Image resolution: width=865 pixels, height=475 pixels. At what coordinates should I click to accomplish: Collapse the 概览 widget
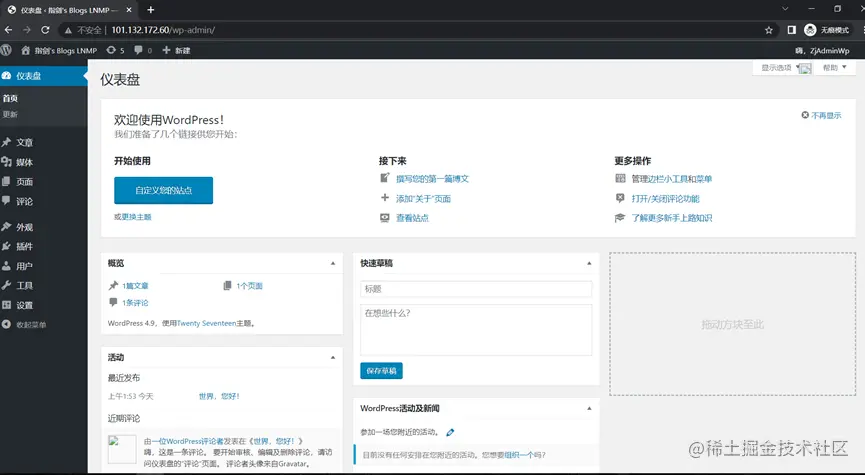click(333, 264)
